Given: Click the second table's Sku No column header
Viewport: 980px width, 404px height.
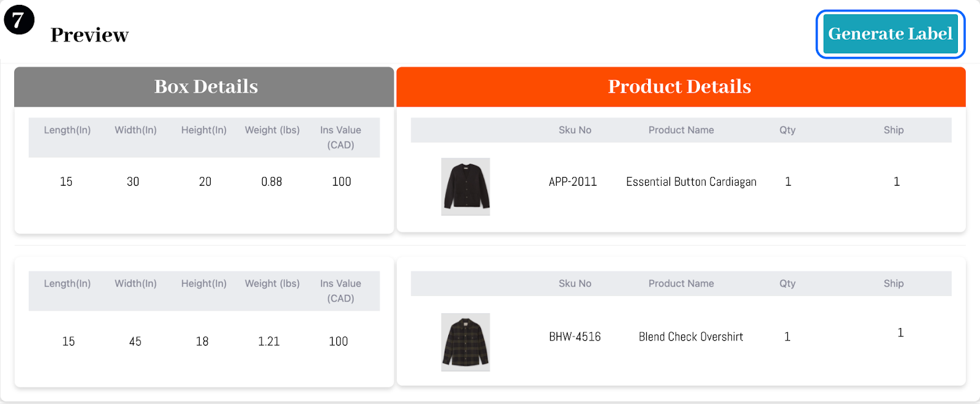Looking at the screenshot, I should point(575,283).
